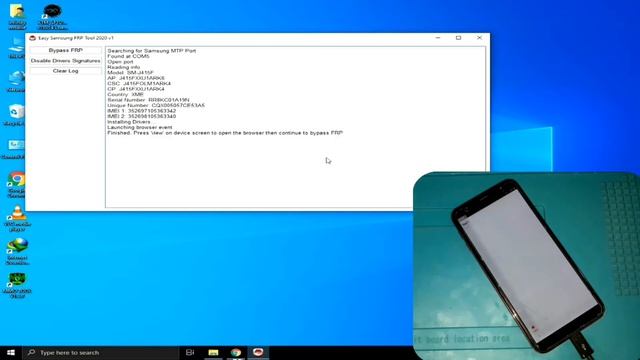
Task: Open the user folder desktop icon
Action: coord(17,16)
